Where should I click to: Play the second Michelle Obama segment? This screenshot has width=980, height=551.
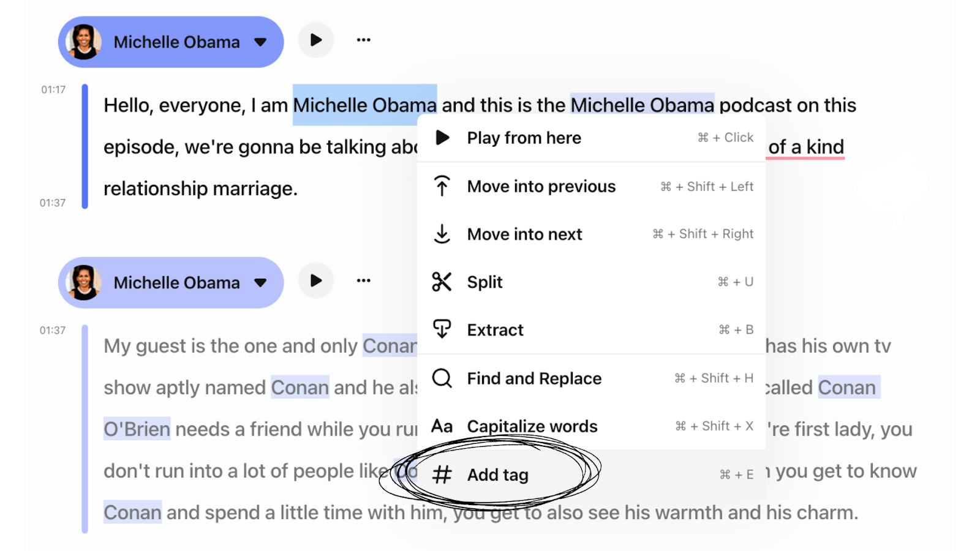coord(316,281)
